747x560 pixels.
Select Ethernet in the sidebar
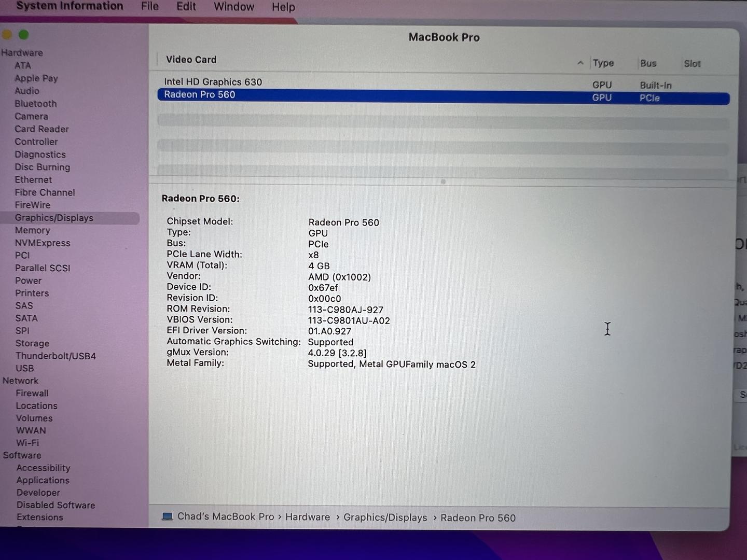[x=33, y=180]
